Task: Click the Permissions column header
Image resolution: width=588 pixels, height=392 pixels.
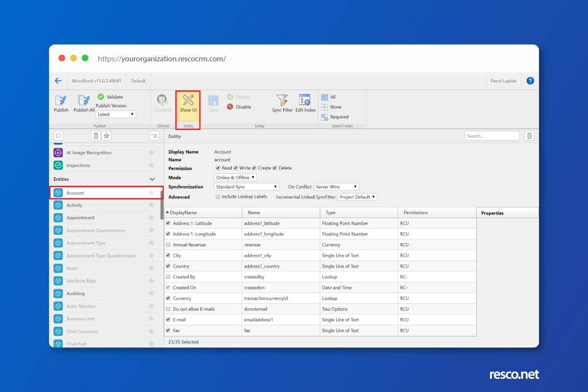Action: pyautogui.click(x=437, y=213)
